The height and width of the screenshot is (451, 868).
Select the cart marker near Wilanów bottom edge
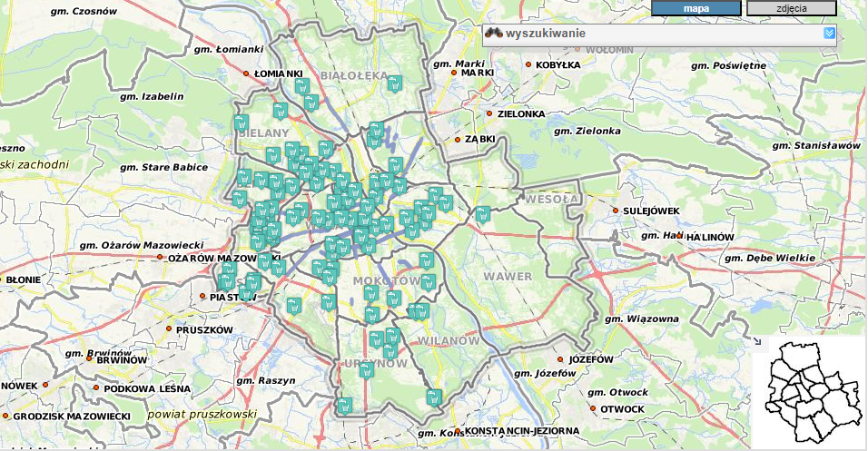(x=434, y=397)
